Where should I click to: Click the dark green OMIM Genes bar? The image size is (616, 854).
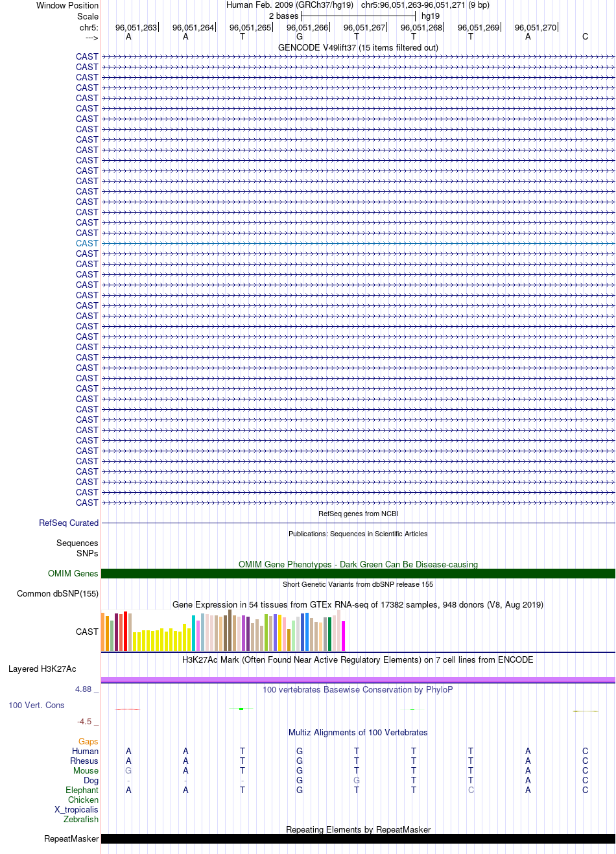pos(358,573)
